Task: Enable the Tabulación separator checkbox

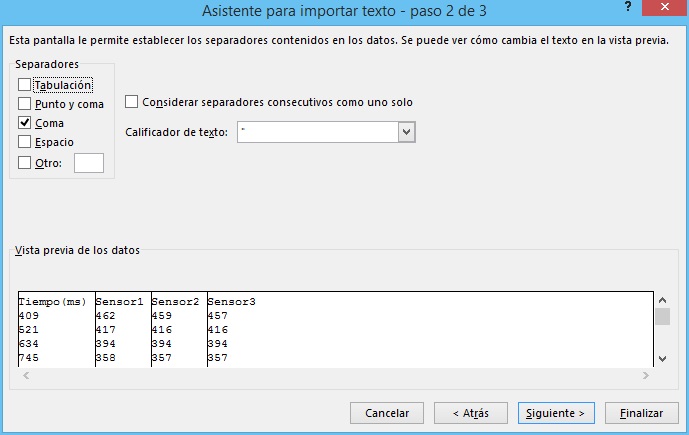Action: click(x=25, y=85)
